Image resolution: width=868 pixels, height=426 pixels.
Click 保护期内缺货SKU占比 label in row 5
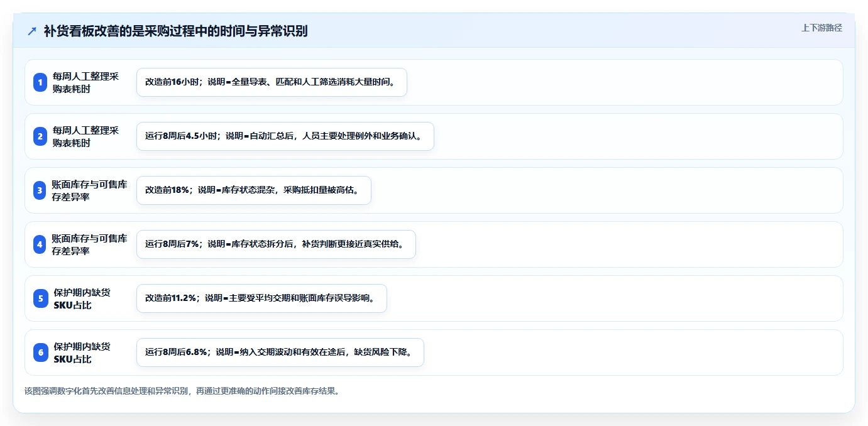(x=82, y=298)
